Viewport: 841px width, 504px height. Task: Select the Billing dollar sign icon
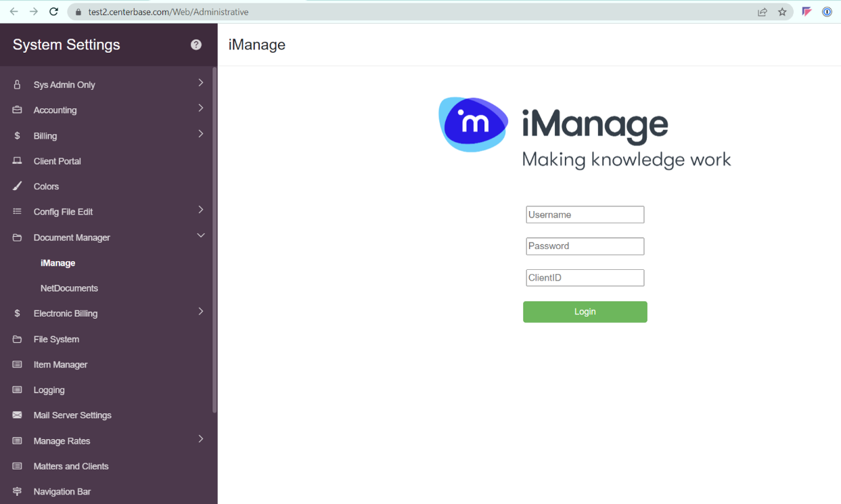click(17, 135)
